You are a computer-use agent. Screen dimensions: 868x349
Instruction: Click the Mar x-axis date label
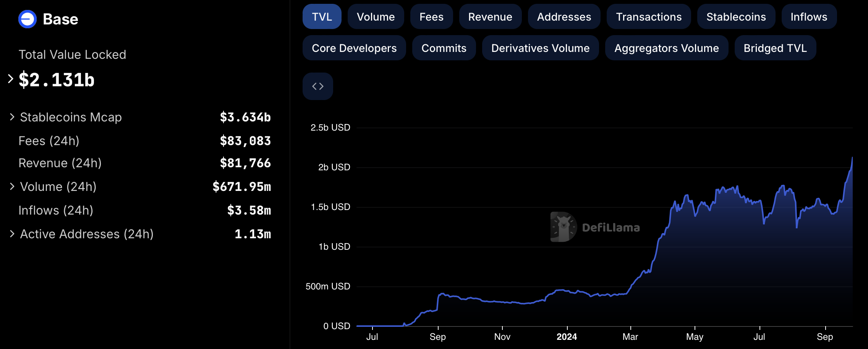[630, 337]
